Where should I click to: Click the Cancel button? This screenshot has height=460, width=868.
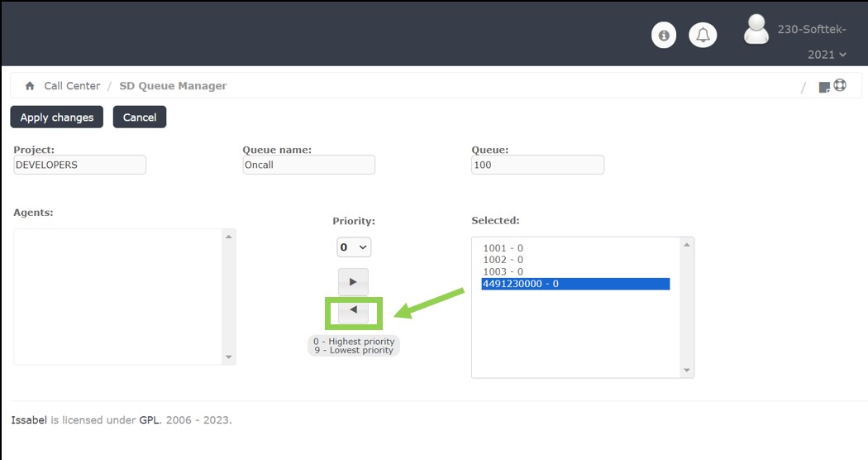tap(140, 117)
